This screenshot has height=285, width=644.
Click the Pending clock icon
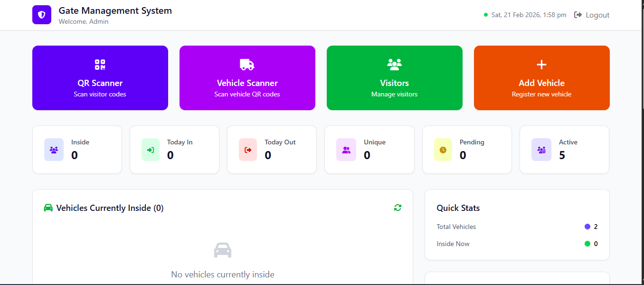[x=443, y=150]
